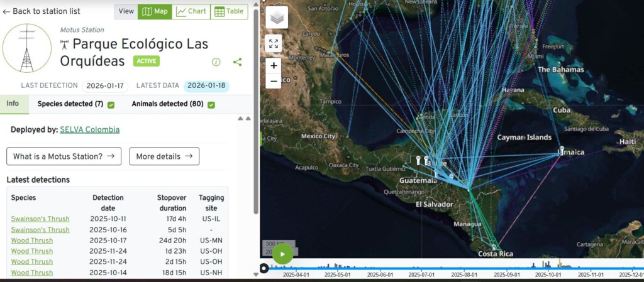The image size is (644, 282).
Task: Zoom in on the map
Action: click(x=274, y=65)
